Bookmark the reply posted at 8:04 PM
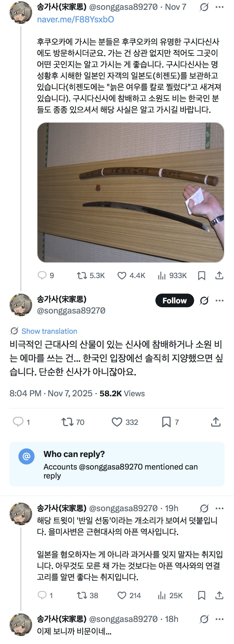Screen dimensions: 234x644 [x=167, y=422]
